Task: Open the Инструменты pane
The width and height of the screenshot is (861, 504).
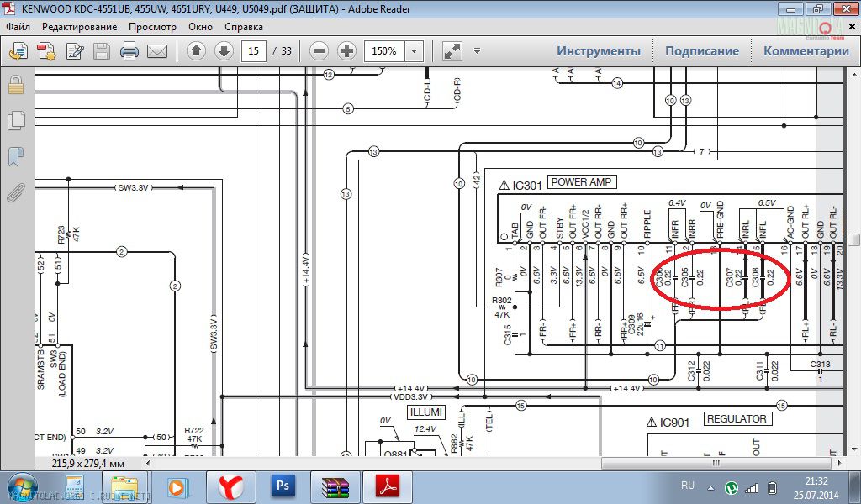Action: (599, 51)
